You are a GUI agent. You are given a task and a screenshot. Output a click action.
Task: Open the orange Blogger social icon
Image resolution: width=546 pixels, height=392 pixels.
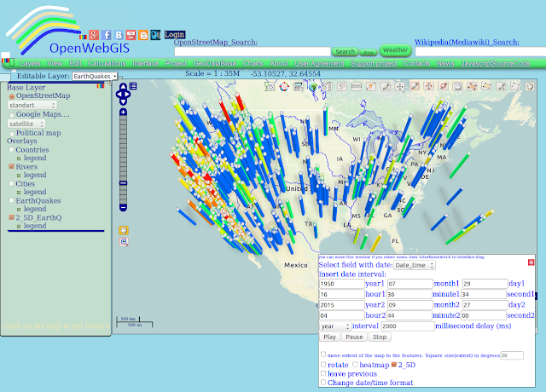coord(143,35)
